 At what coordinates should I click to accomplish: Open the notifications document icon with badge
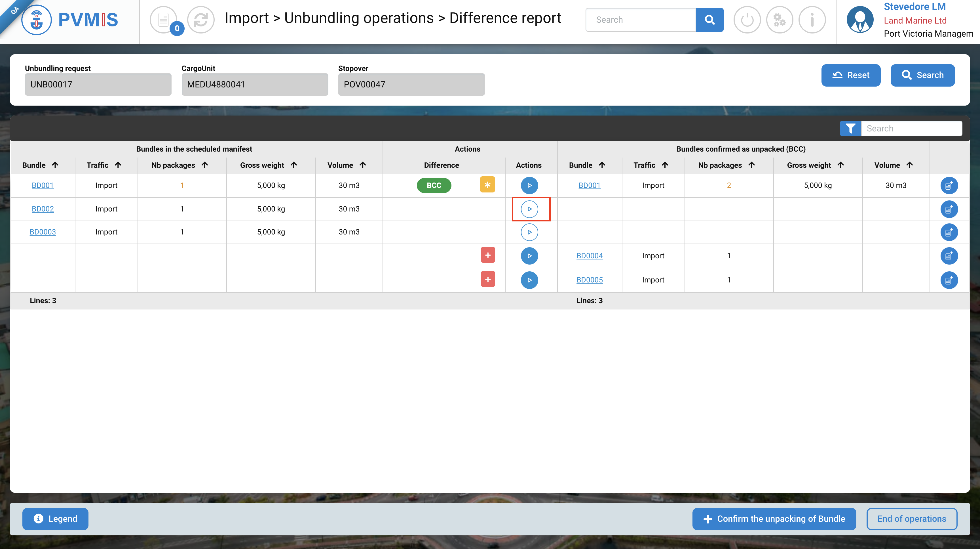click(x=164, y=20)
